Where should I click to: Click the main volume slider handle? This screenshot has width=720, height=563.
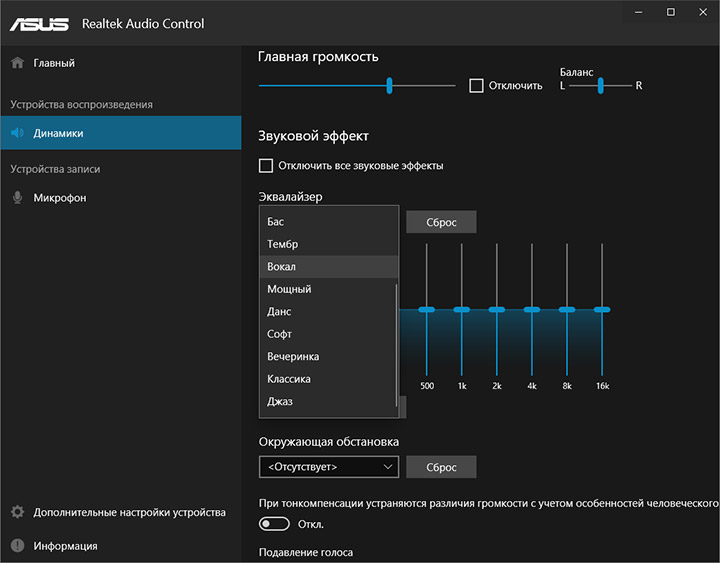[x=389, y=85]
